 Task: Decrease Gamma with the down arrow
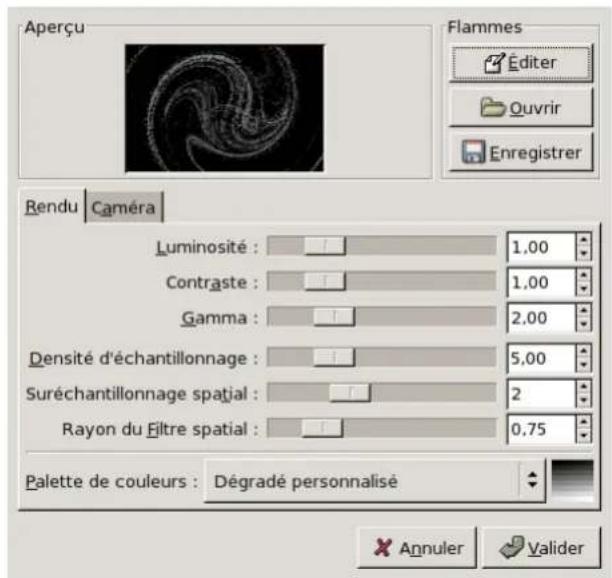click(x=584, y=325)
